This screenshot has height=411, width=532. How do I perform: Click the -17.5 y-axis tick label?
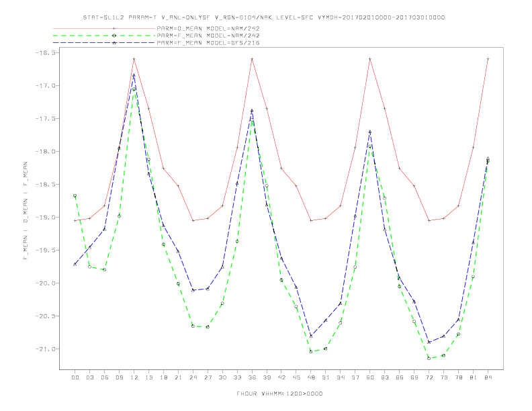coord(45,118)
